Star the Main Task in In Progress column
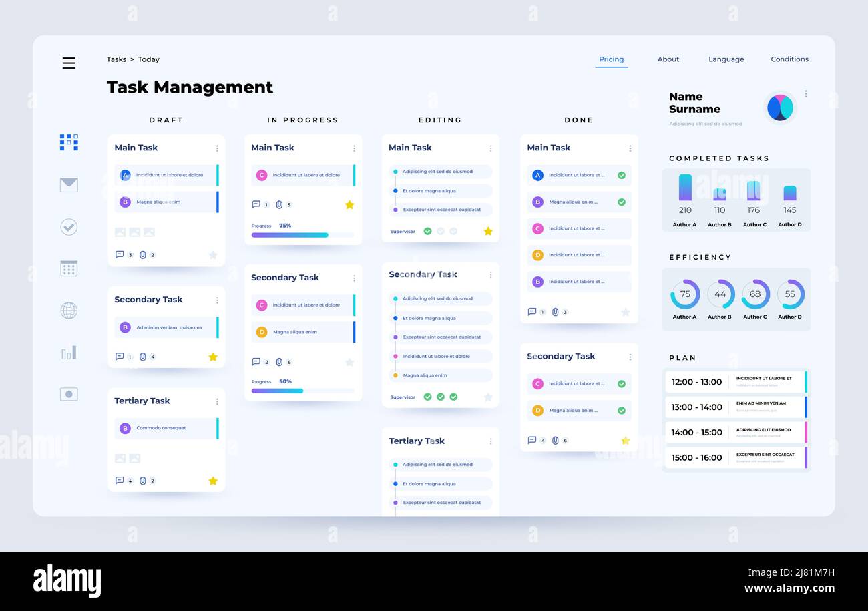 click(350, 205)
